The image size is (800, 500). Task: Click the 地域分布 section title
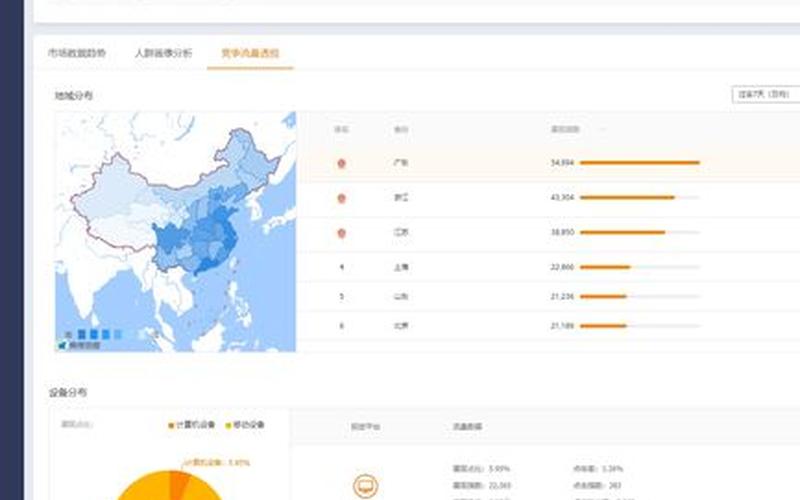point(74,95)
